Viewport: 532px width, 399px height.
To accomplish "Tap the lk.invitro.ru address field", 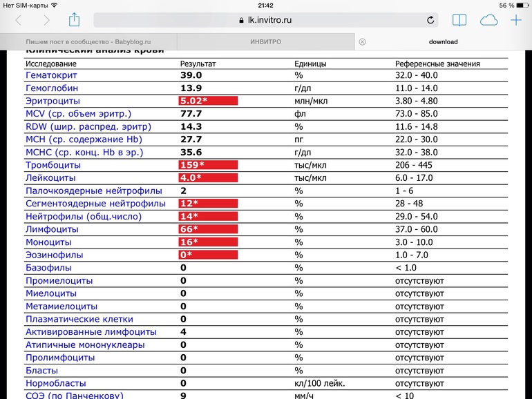I will pyautogui.click(x=265, y=21).
